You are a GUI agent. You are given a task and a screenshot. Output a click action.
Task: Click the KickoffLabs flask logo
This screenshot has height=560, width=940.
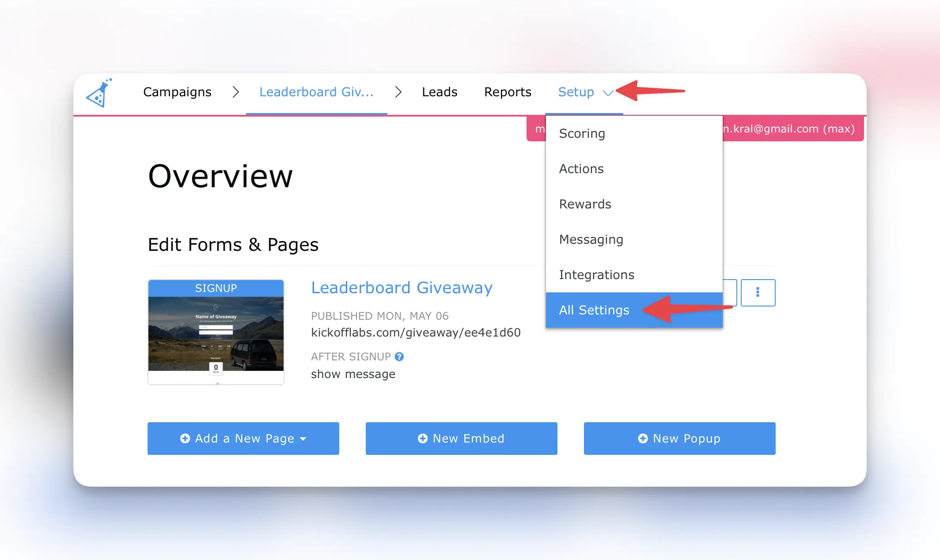[x=99, y=93]
